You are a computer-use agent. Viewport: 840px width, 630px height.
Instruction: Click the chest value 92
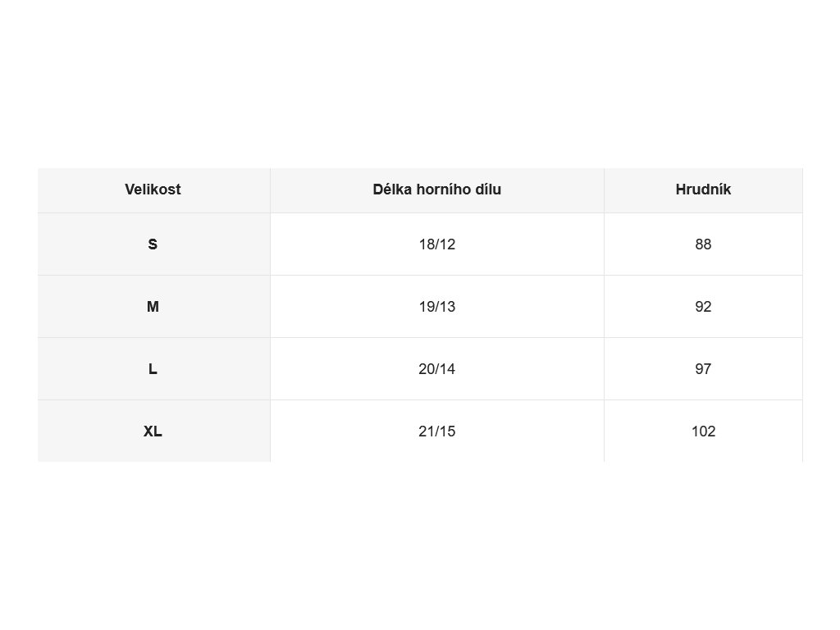coord(703,307)
